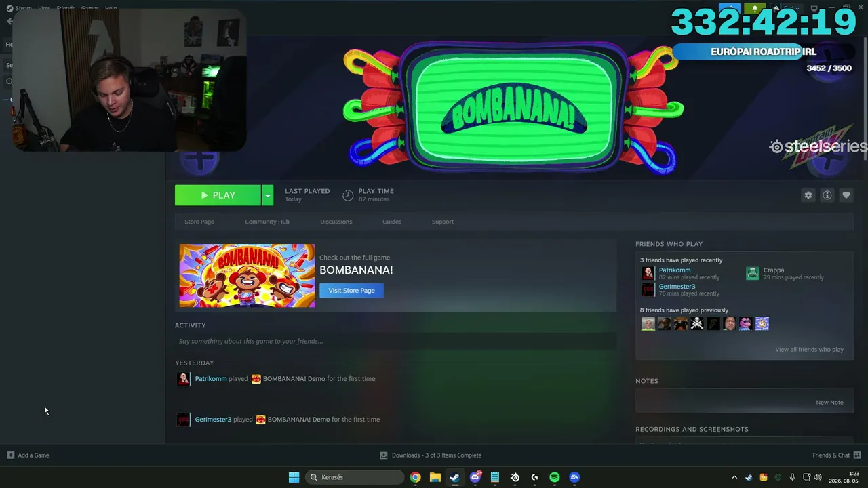This screenshot has width=868, height=488.
Task: Expand the Play button dropdown arrow
Action: click(268, 195)
